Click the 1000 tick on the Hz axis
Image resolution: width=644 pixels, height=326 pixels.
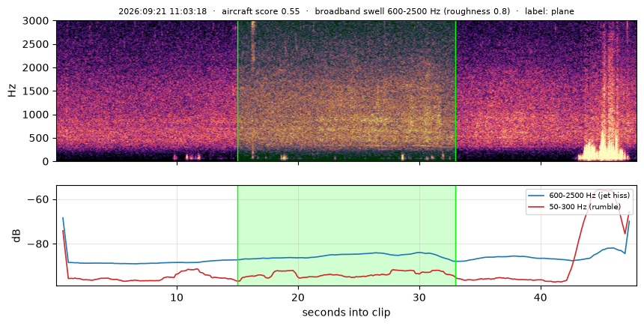37,114
